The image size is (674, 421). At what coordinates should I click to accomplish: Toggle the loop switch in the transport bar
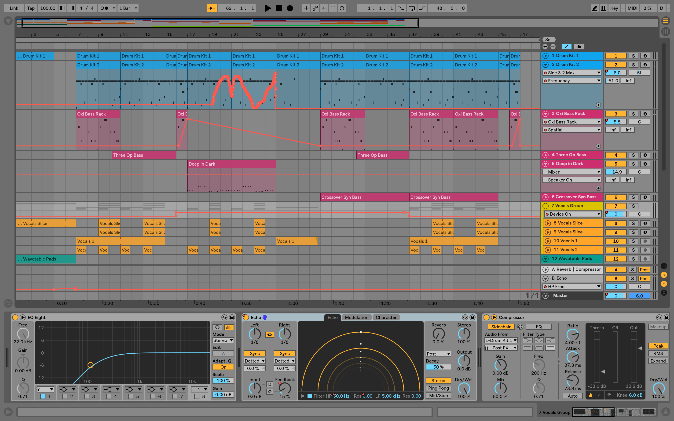click(411, 8)
